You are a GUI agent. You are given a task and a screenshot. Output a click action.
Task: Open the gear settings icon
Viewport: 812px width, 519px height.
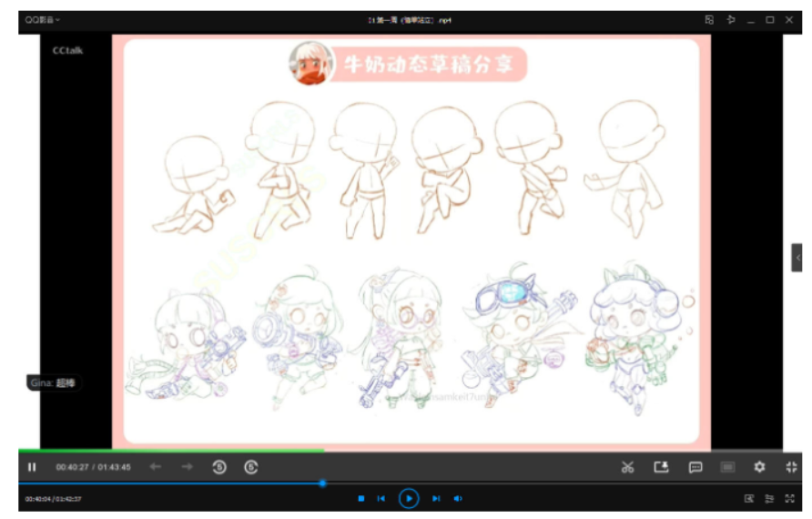pyautogui.click(x=759, y=467)
